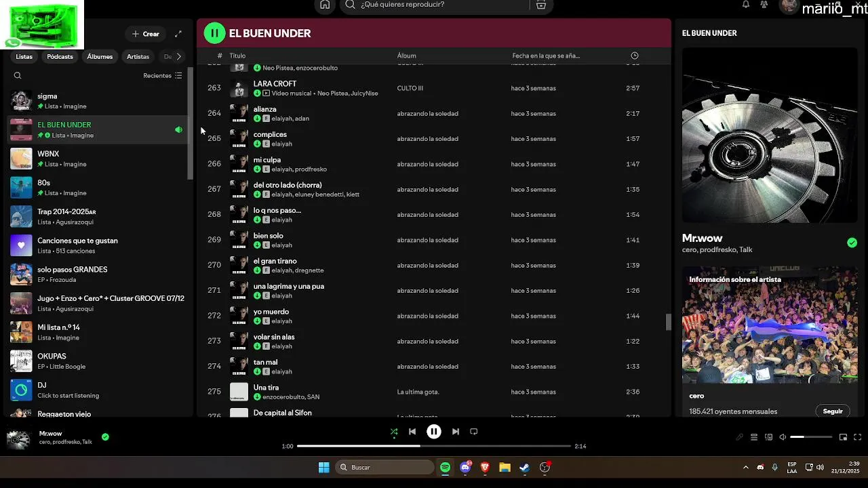Viewport: 868px width, 488px height.
Task: Open the WBNX playlist in the library
Action: [x=98, y=159]
